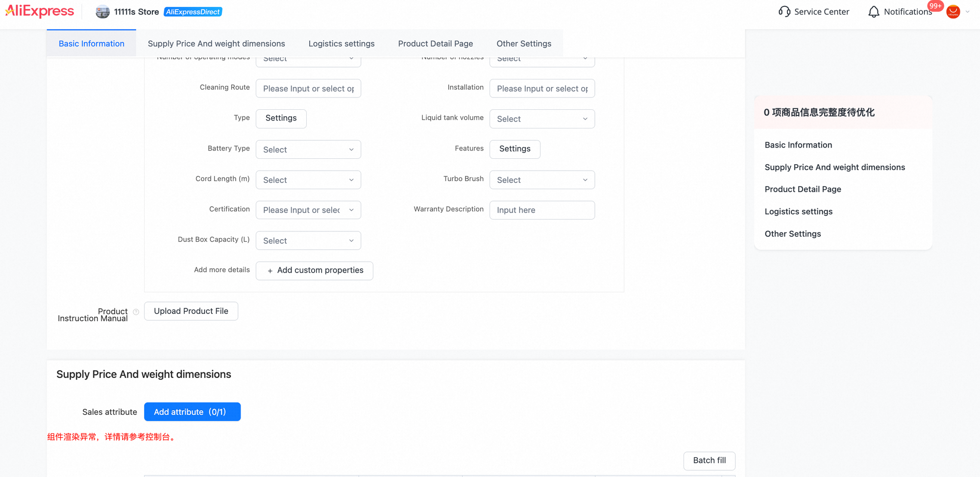Open Features Settings button
The height and width of the screenshot is (477, 980).
click(x=515, y=149)
